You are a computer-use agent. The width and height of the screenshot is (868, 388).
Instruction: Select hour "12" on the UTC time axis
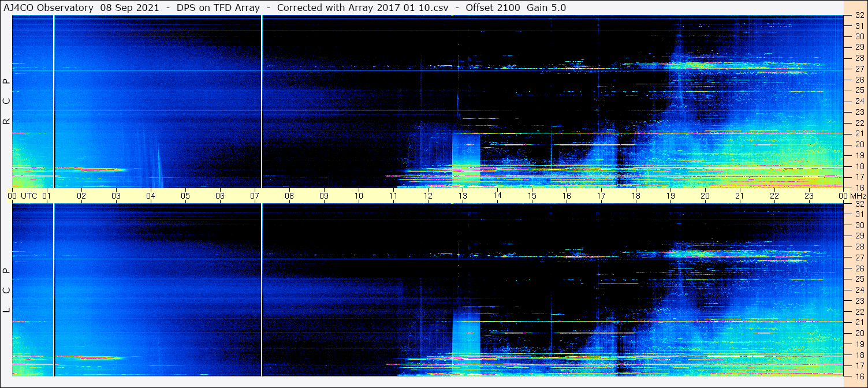428,196
